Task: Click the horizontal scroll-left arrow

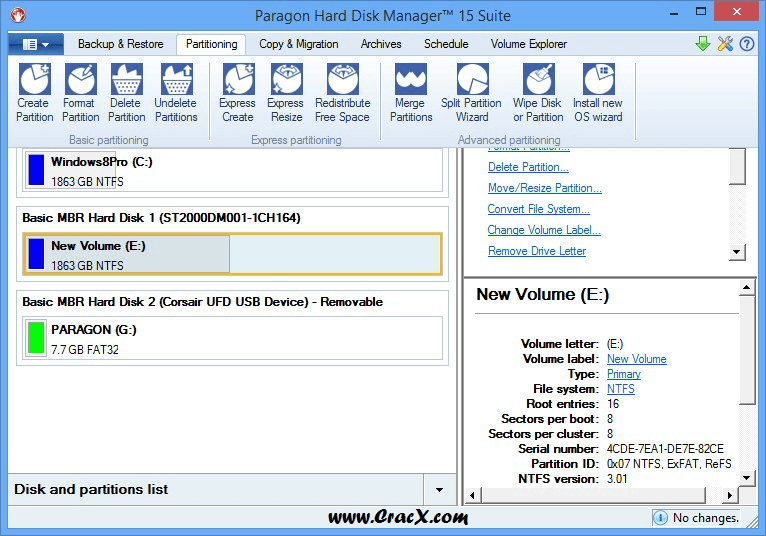Action: pos(472,495)
